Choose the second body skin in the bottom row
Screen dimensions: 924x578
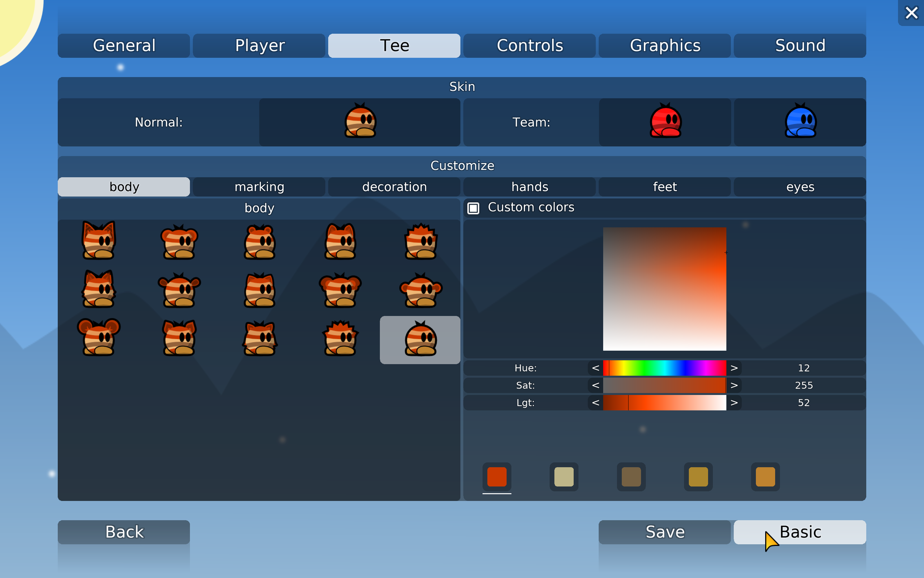[179, 338]
